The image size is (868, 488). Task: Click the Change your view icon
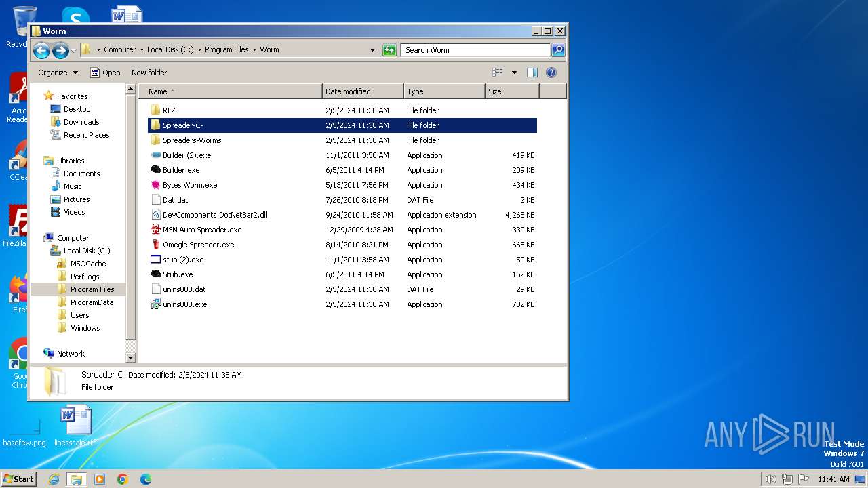tap(498, 73)
